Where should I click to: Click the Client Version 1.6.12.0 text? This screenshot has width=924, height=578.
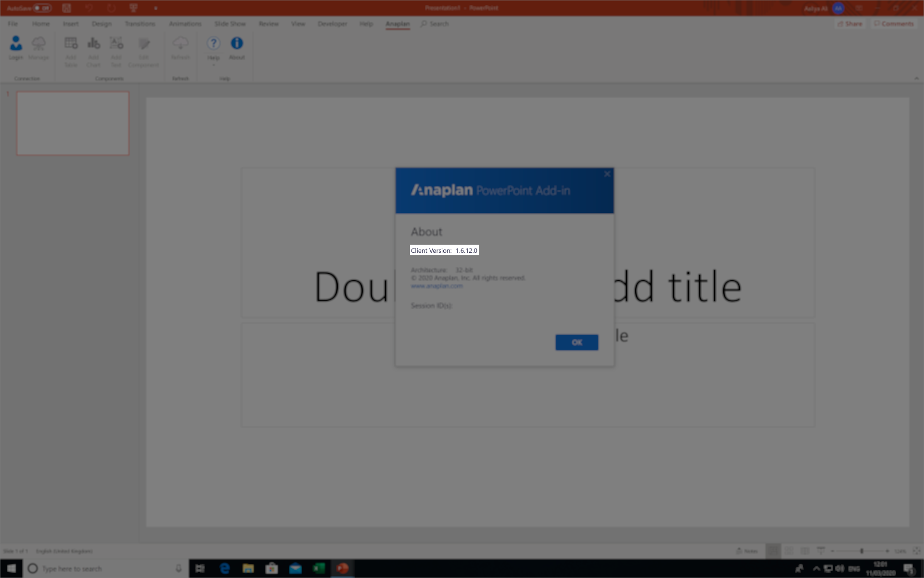pyautogui.click(x=444, y=250)
